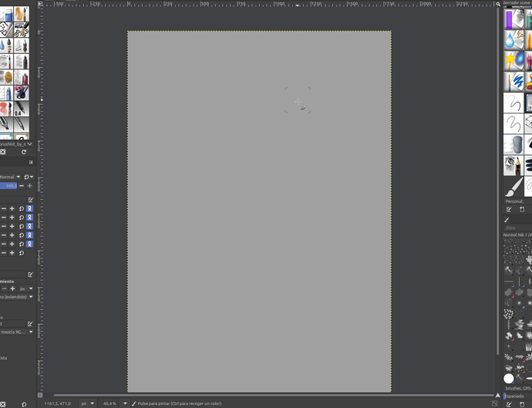Image resolution: width=532 pixels, height=408 pixels.
Task: Toggle link on fifth brush parameter row
Action: pos(29,244)
